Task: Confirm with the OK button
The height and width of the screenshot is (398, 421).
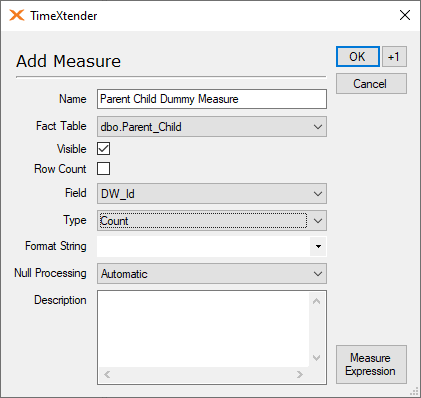Action: click(358, 57)
